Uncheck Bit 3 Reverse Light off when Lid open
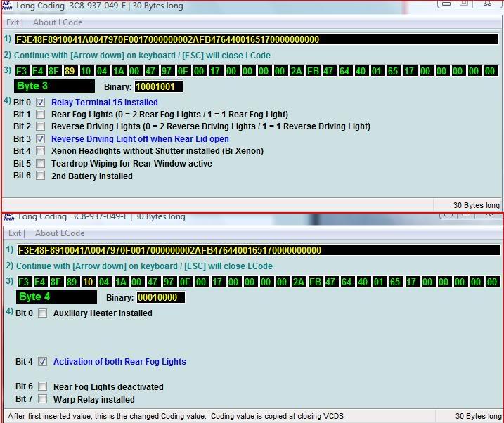Image resolution: width=504 pixels, height=423 pixels. pos(40,138)
